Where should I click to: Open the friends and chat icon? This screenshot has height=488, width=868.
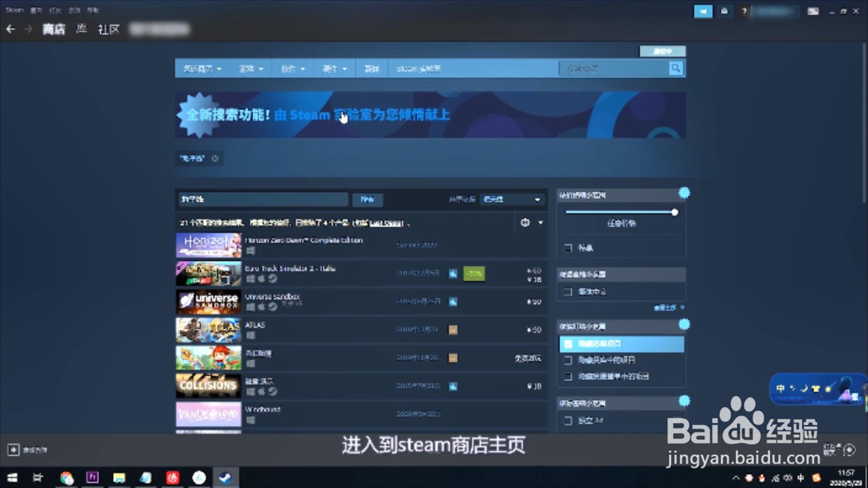point(850,450)
